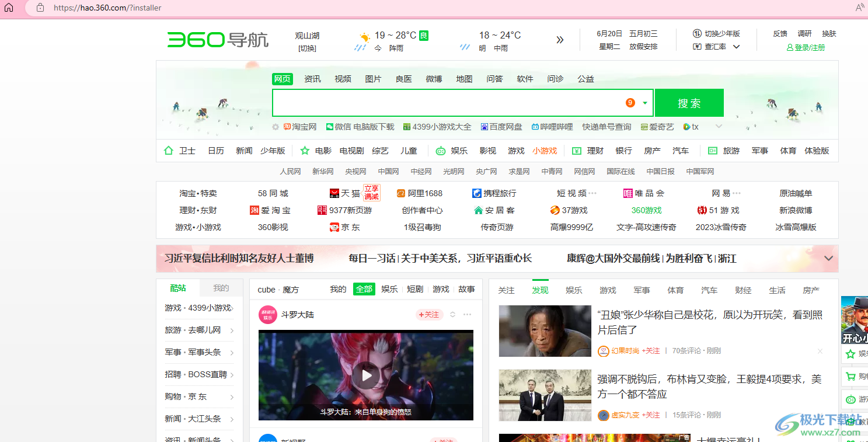The image size is (868, 442).
Task: Show more weather days with double arrow
Action: click(560, 40)
